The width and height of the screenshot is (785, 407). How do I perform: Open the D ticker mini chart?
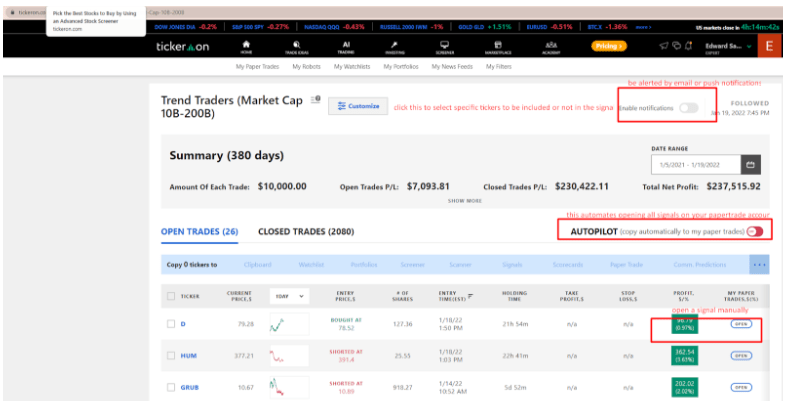[289, 324]
